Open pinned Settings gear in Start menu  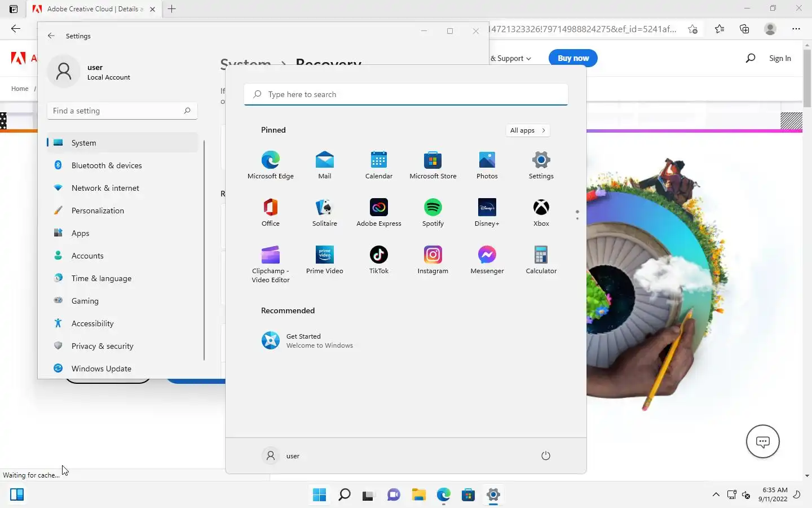[x=541, y=165]
